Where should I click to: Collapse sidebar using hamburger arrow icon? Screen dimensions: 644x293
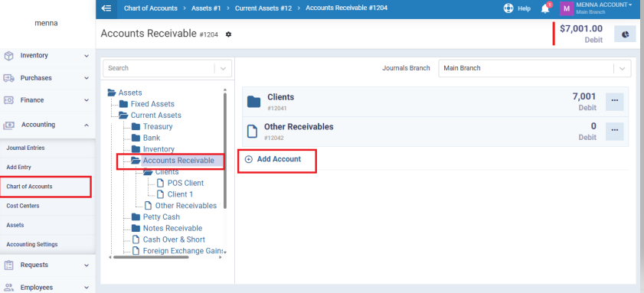pyautogui.click(x=106, y=8)
